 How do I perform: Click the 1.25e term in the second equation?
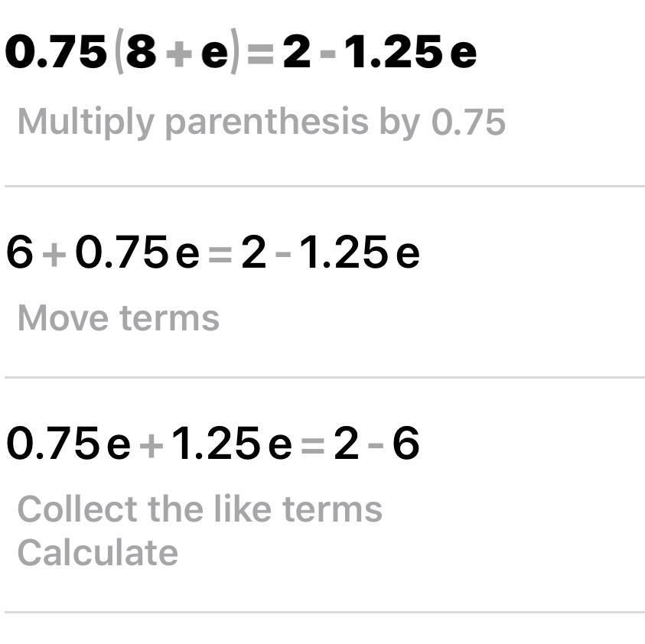click(x=358, y=252)
